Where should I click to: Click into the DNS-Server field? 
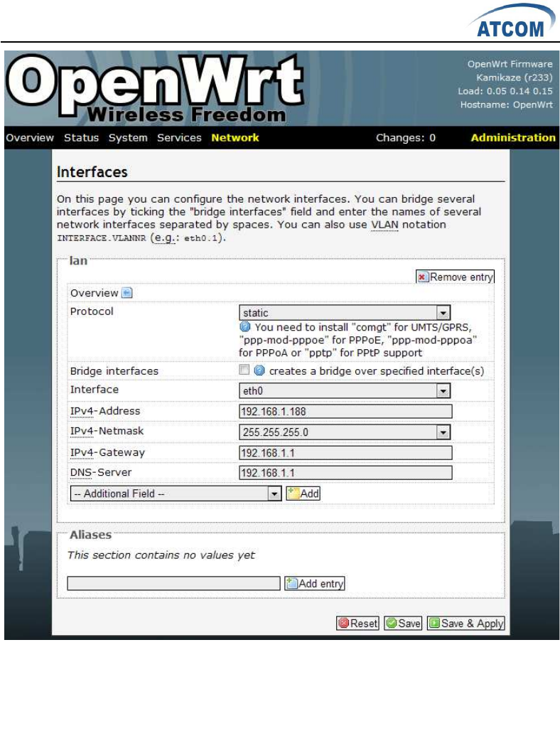coord(345,473)
